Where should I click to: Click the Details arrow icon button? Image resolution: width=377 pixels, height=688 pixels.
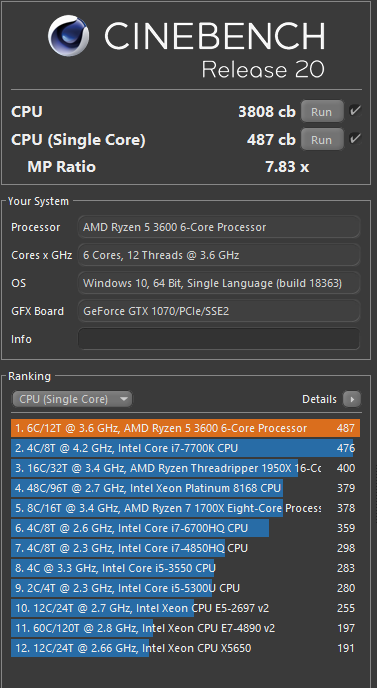[352, 399]
